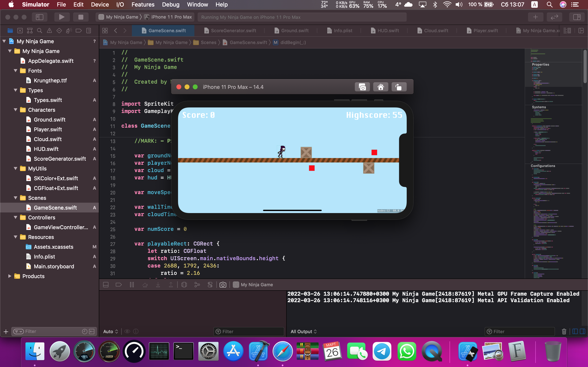The image size is (588, 367).
Task: Collapse the Characters folder in navigator
Action: point(16,110)
